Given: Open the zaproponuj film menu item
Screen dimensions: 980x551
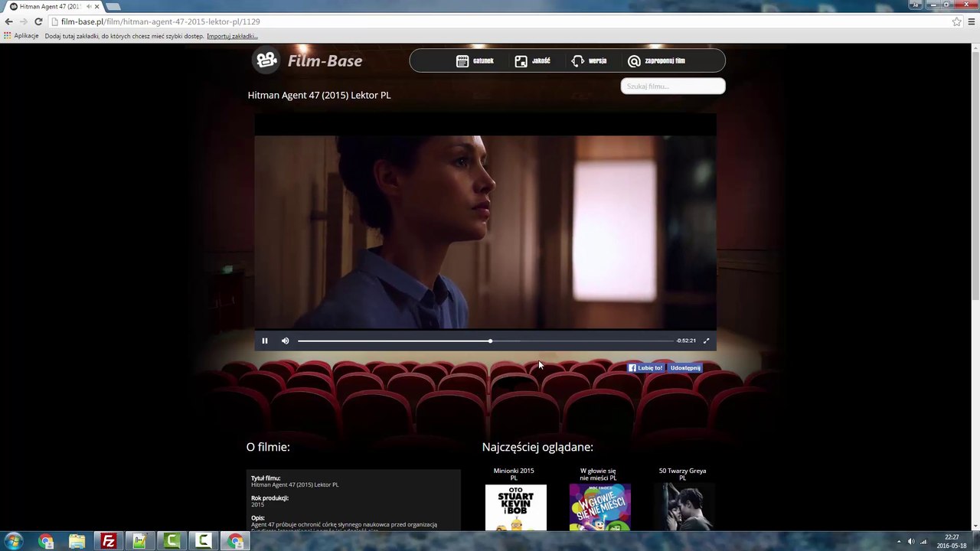Looking at the screenshot, I should pyautogui.click(x=657, y=60).
